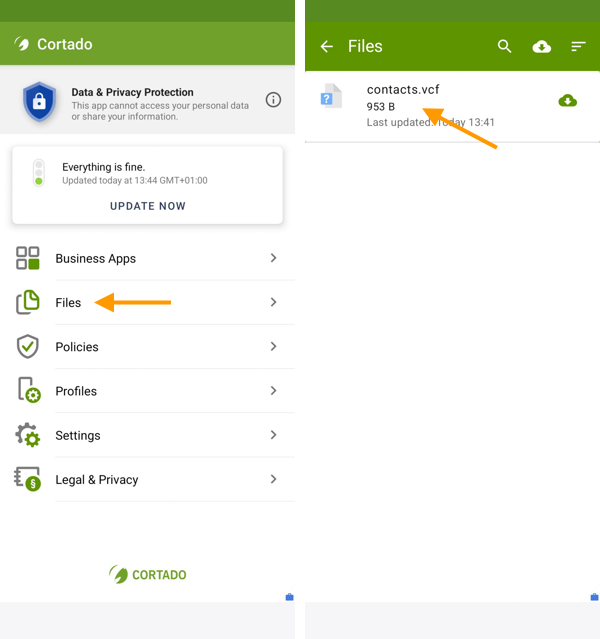
Task: Open the sort options icon in Files header
Action: pyautogui.click(x=578, y=46)
